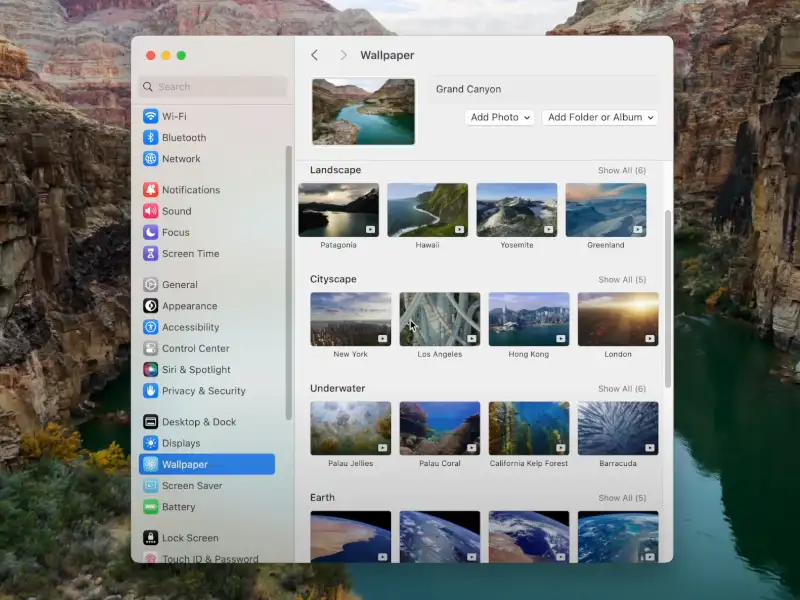Select the Appearance icon
The height and width of the screenshot is (600, 800).
[x=150, y=306]
